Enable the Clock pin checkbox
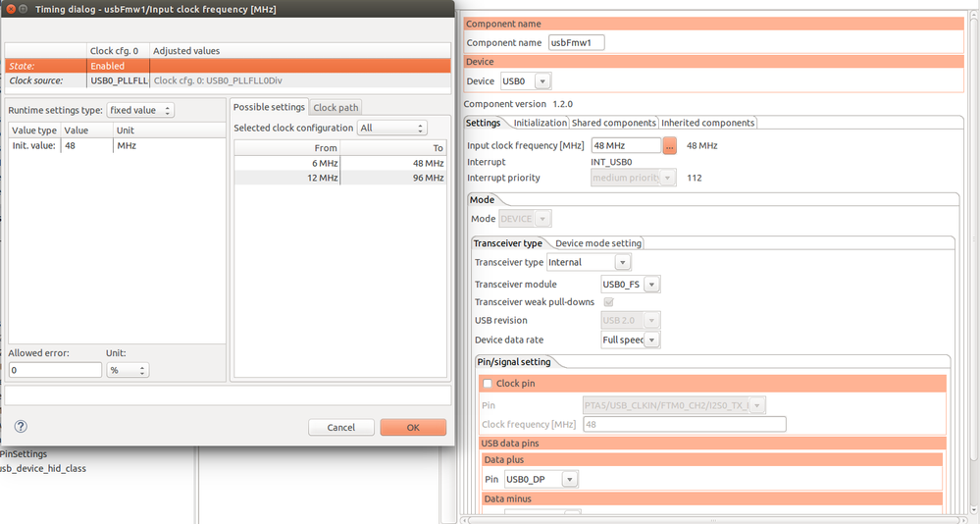980x524 pixels. (488, 384)
